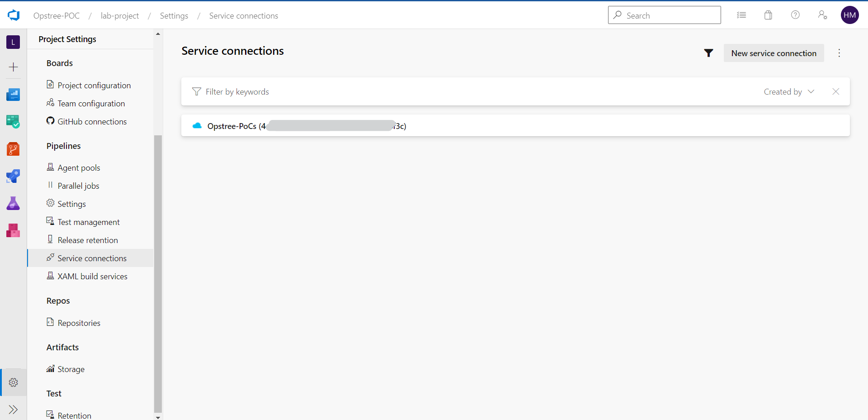
Task: Open the User settings icon
Action: click(822, 15)
